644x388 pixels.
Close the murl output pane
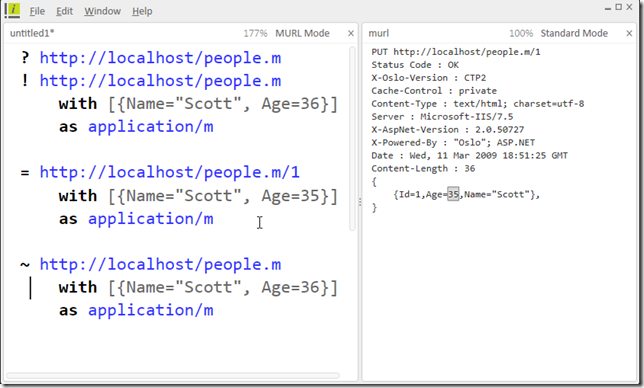point(629,33)
